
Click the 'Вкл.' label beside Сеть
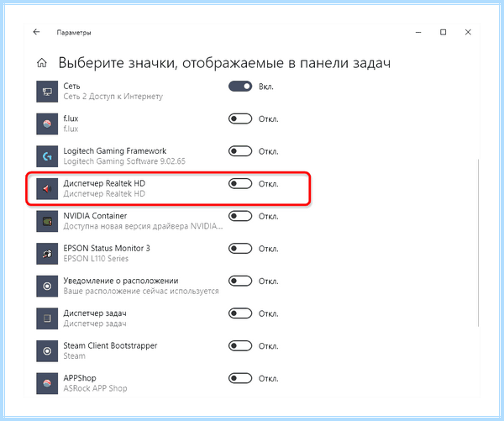266,87
